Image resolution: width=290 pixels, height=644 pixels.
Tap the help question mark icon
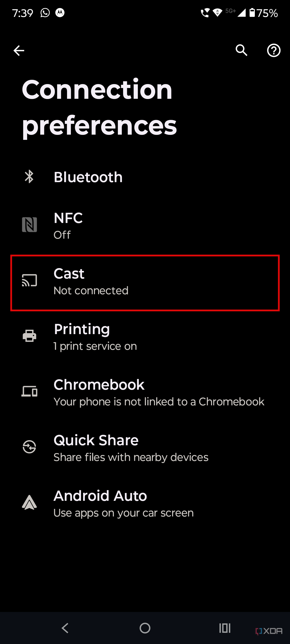[x=274, y=51]
